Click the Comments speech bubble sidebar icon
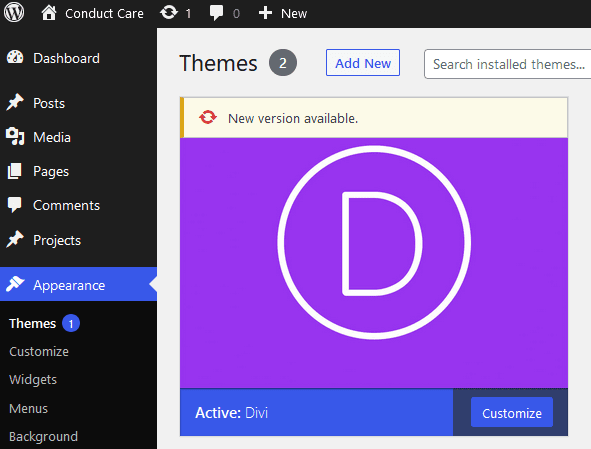 [x=15, y=205]
